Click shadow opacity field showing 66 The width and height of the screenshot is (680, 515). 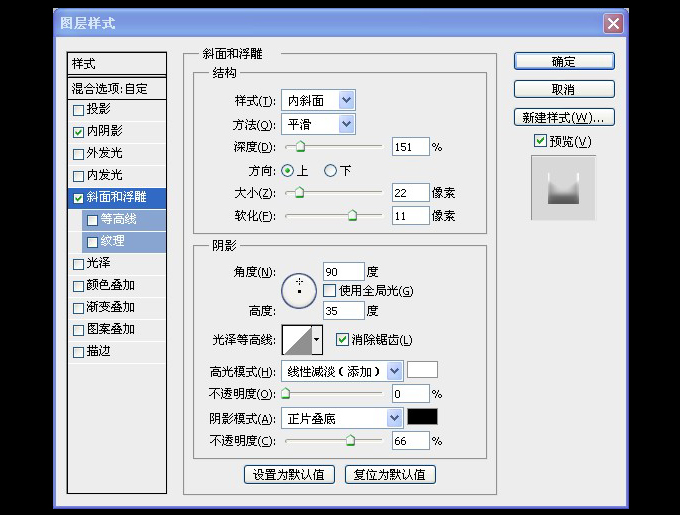(x=411, y=441)
